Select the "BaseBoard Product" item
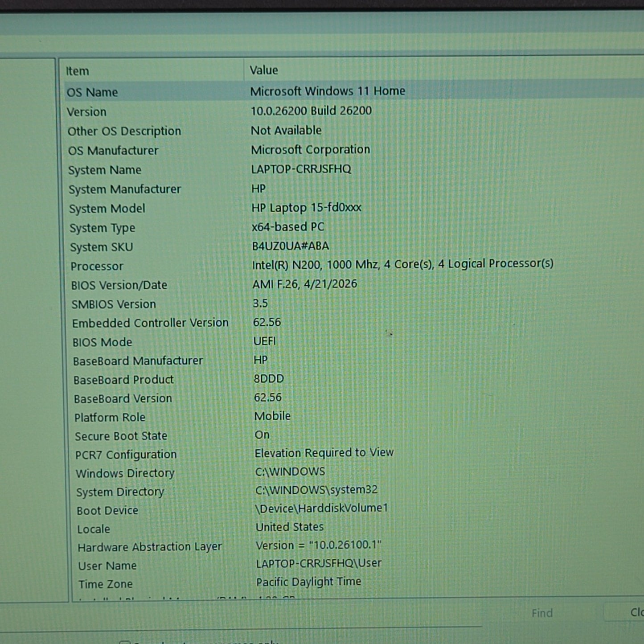This screenshot has width=644, height=644. tap(124, 380)
